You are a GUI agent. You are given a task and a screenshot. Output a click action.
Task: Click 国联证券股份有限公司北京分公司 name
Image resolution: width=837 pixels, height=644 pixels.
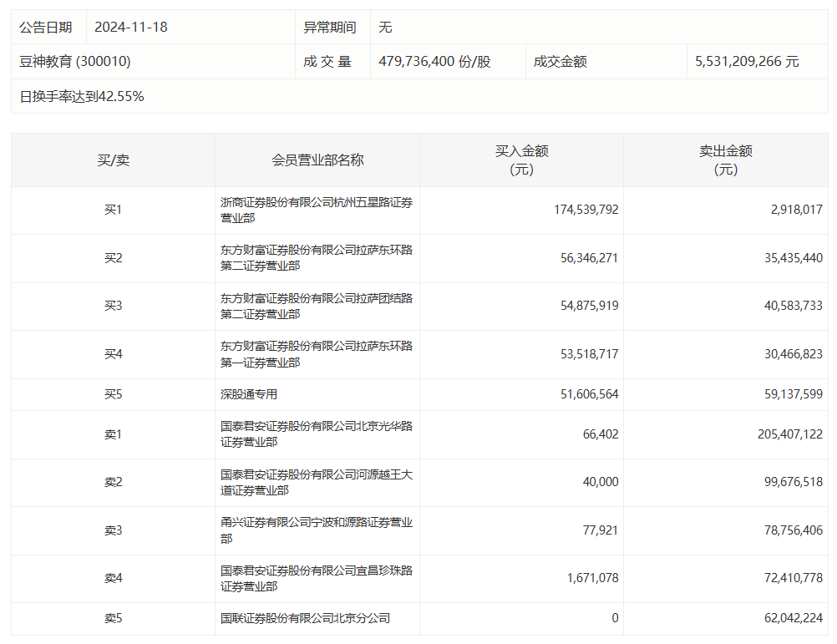click(306, 618)
